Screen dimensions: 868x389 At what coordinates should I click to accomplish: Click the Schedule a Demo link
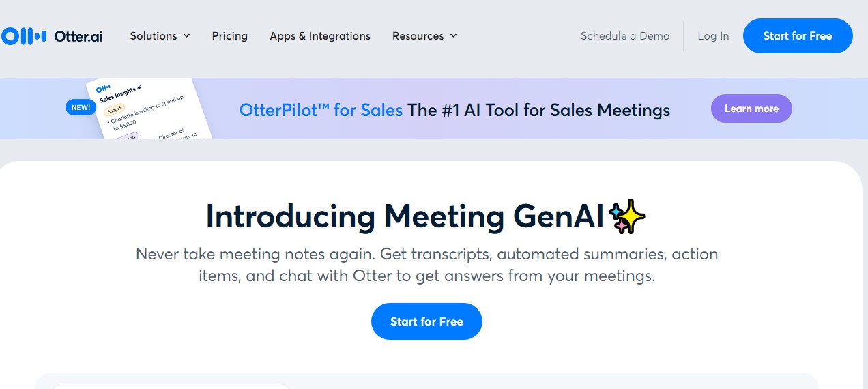[x=624, y=36]
